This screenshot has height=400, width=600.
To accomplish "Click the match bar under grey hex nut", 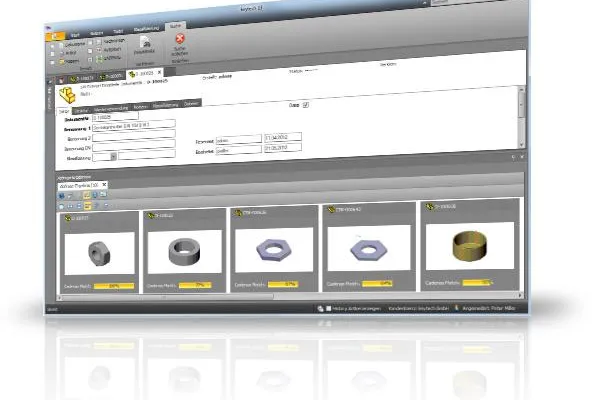I will pyautogui.click(x=114, y=286).
